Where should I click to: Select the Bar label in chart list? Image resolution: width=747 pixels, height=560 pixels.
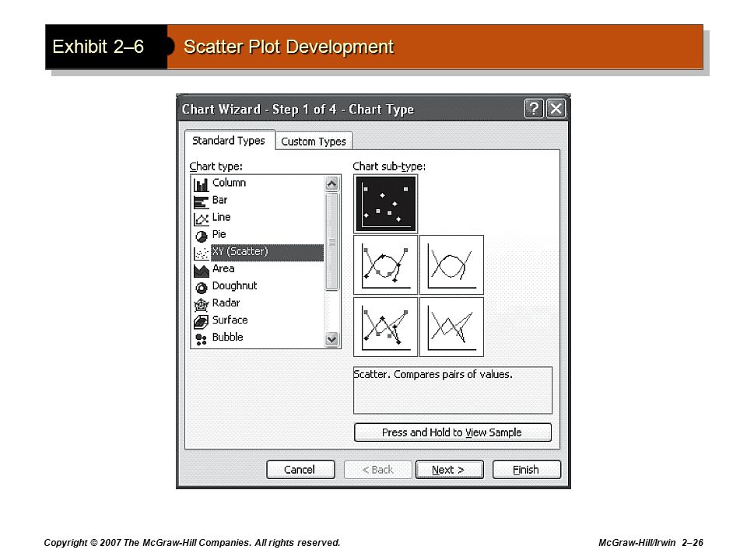219,200
